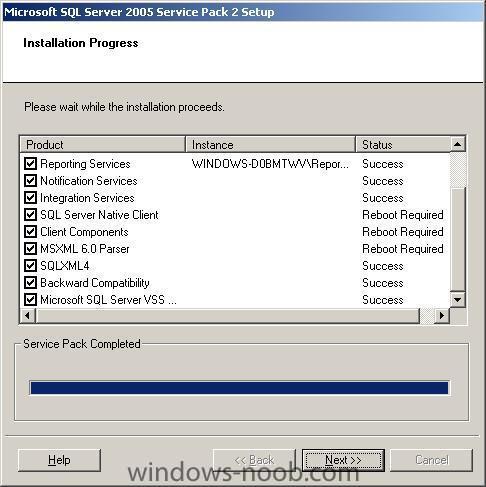
Task: Toggle the MSXML 6.0 Parser checkbox
Action: pos(30,249)
